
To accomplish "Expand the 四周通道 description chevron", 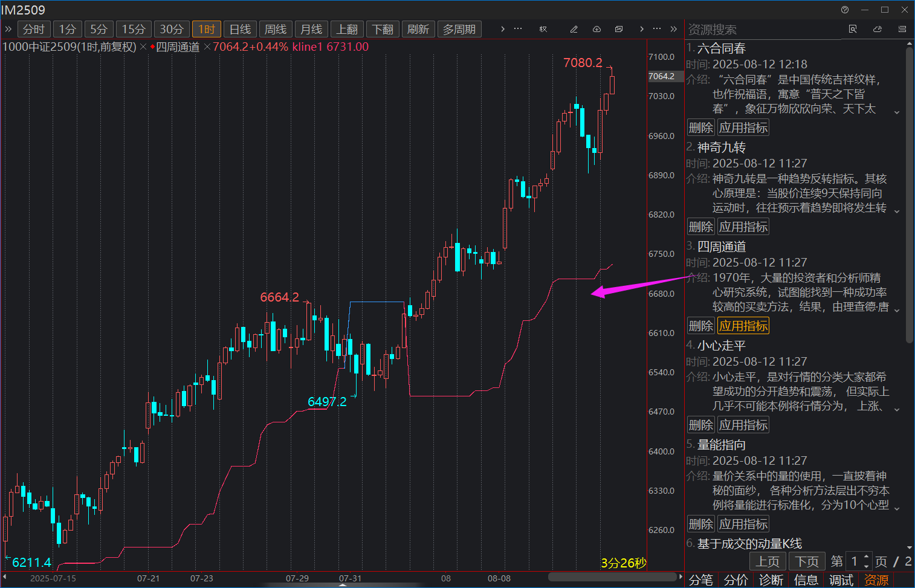I will (897, 311).
